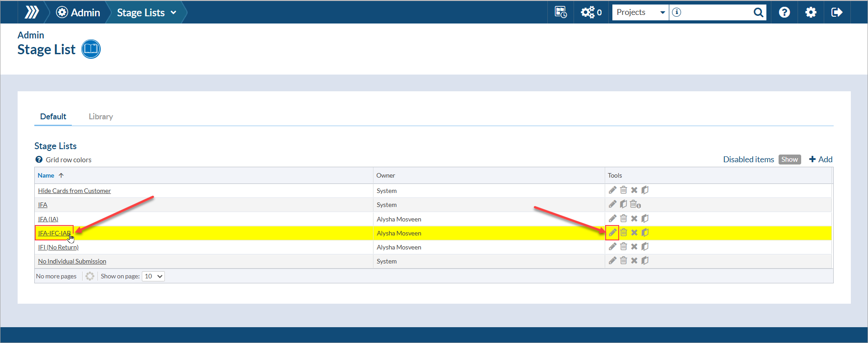Click the triple-chevron home logo
Image resolution: width=868 pixels, height=343 pixels.
coord(32,12)
